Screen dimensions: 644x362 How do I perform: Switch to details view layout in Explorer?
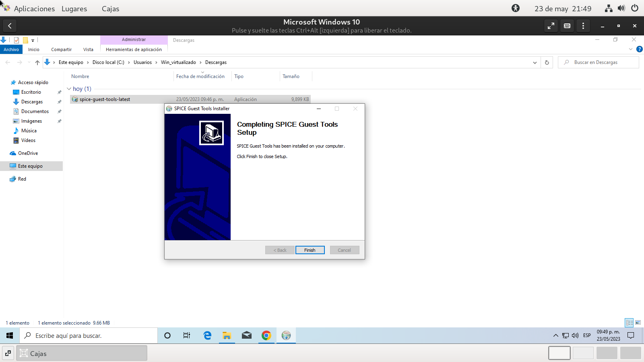pos(629,323)
